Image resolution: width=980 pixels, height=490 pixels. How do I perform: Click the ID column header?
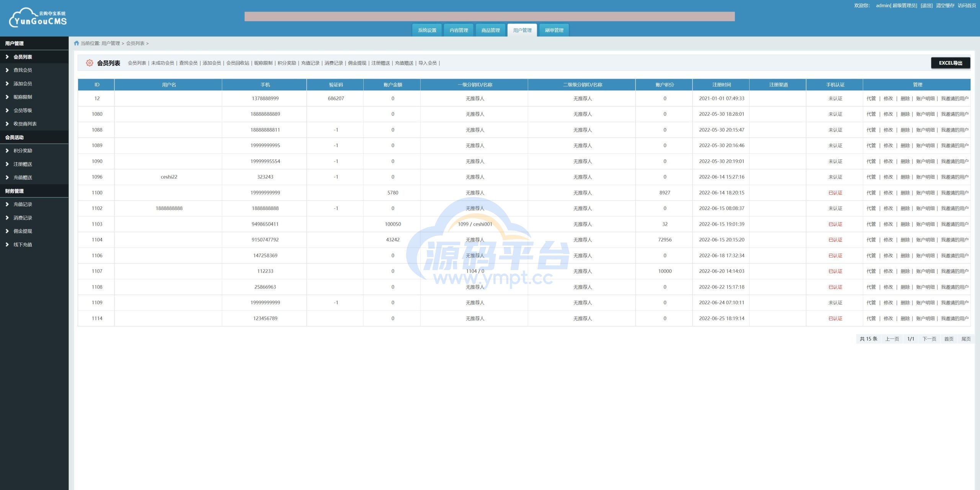[97, 85]
